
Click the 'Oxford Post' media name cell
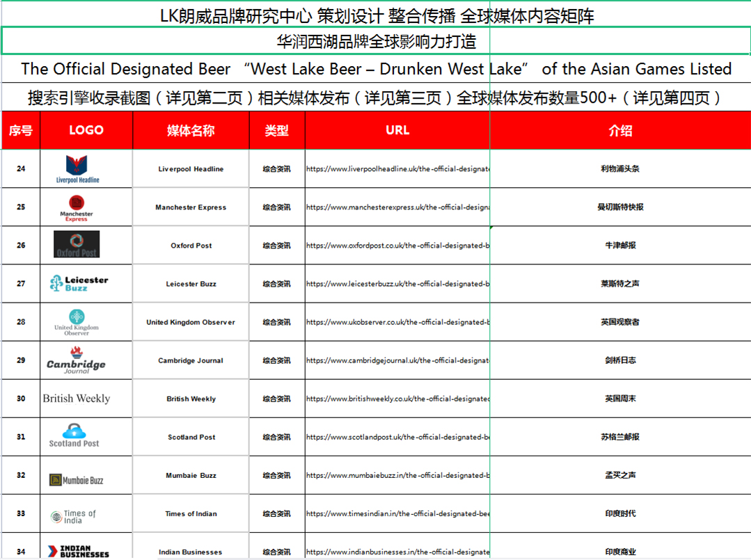point(191,246)
